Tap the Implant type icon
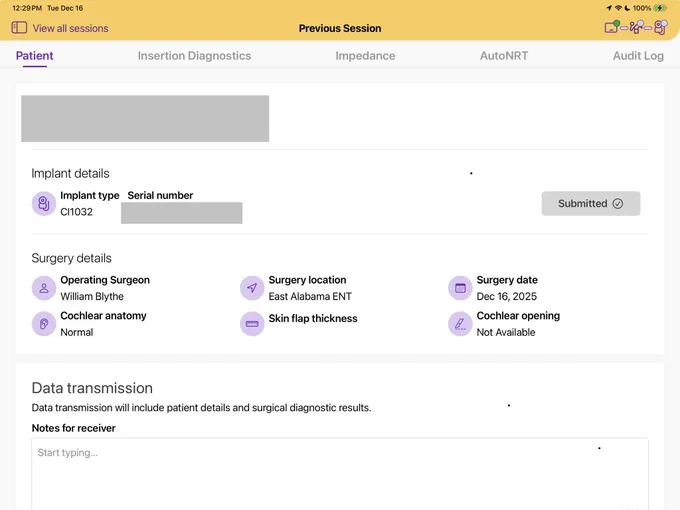 44,203
